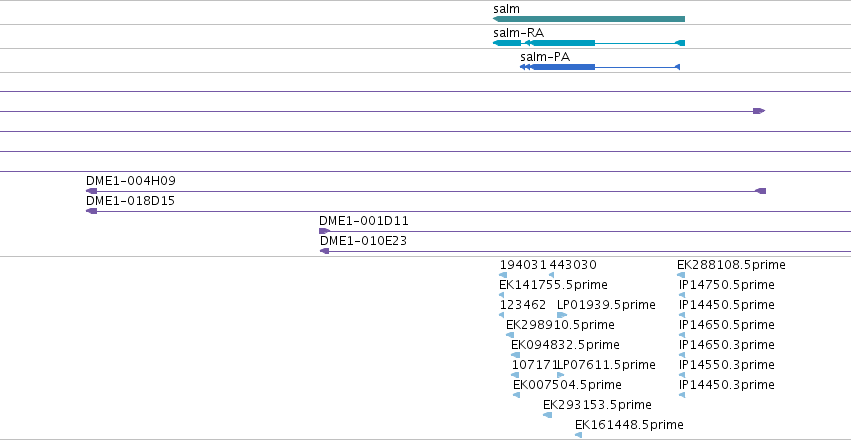Click the EK293153.5prime EST marker
Image resolution: width=851 pixels, height=440 pixels.
click(548, 415)
